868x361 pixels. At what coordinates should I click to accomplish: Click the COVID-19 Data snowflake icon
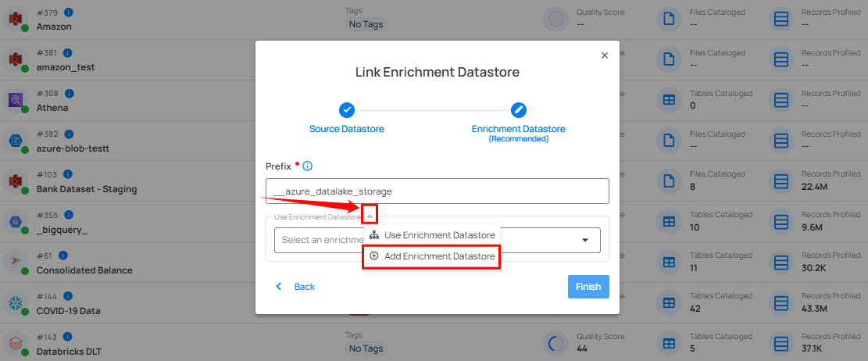tap(14, 303)
